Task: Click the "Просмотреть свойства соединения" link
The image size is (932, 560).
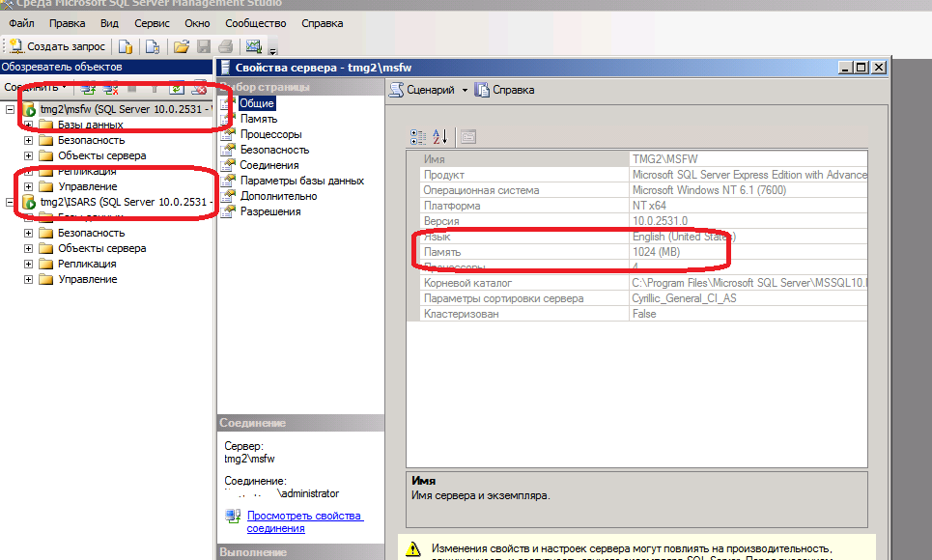Action: pyautogui.click(x=303, y=522)
